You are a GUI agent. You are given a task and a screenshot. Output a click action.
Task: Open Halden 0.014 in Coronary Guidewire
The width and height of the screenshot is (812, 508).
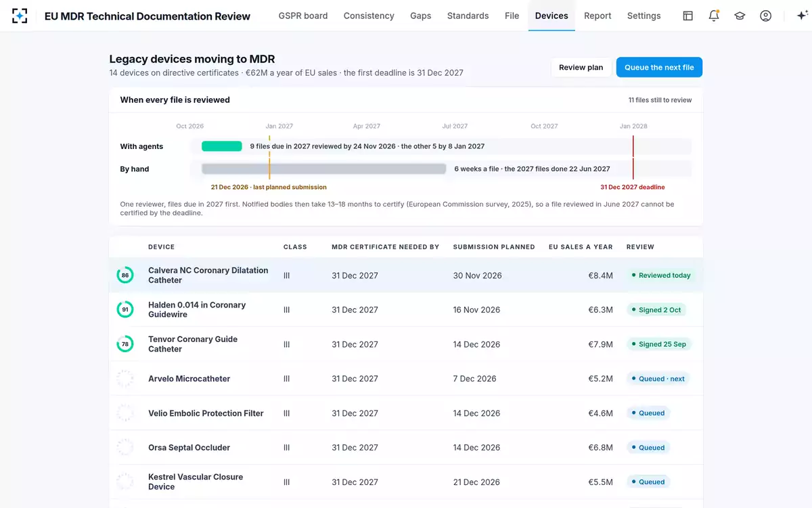pos(197,310)
